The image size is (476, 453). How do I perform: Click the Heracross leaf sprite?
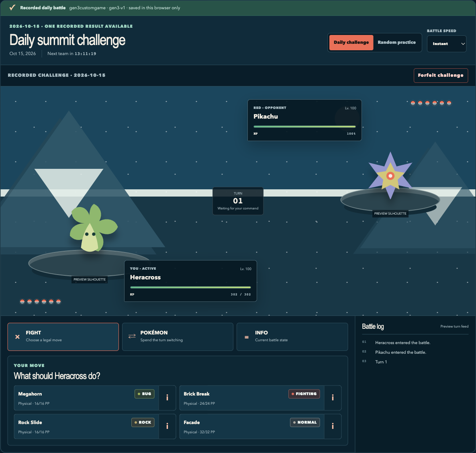(x=93, y=228)
